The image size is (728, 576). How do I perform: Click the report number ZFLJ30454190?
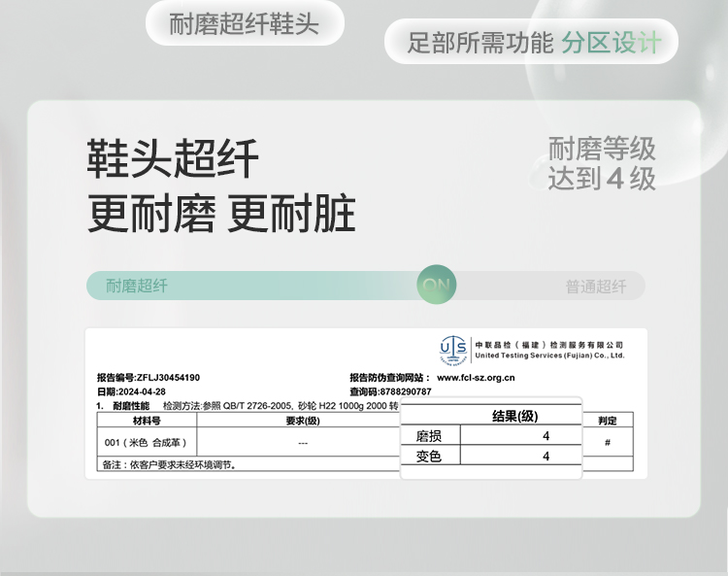(x=169, y=378)
